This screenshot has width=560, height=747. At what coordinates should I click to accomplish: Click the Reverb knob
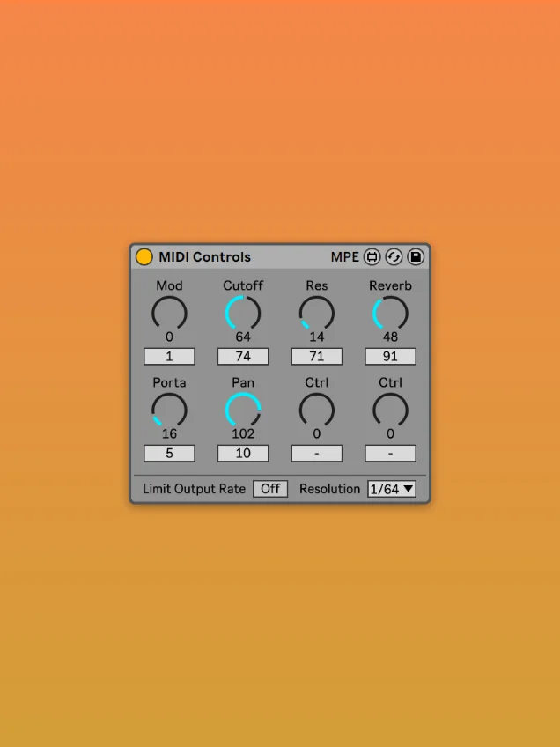(x=390, y=313)
